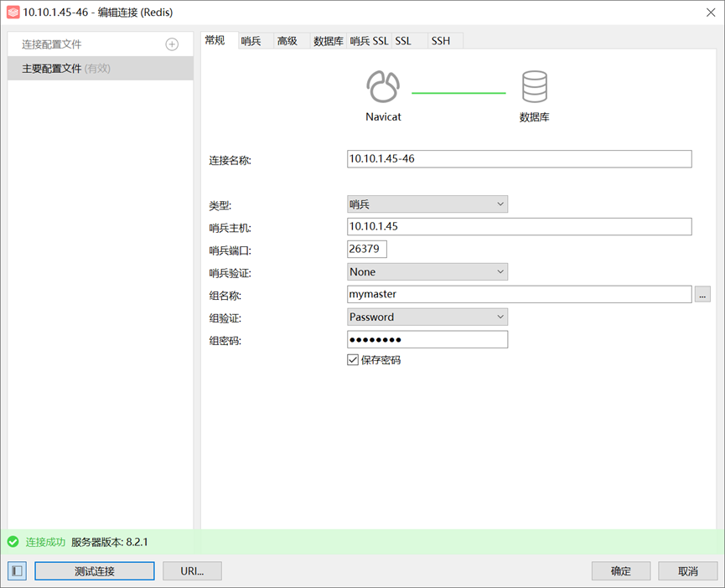Expand the 哨兵验证 dropdown set to None

[427, 272]
